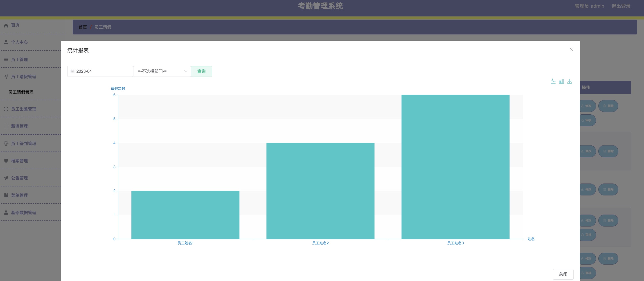Click 公告管理 paper plane icon
The image size is (644, 281).
pyautogui.click(x=6, y=178)
